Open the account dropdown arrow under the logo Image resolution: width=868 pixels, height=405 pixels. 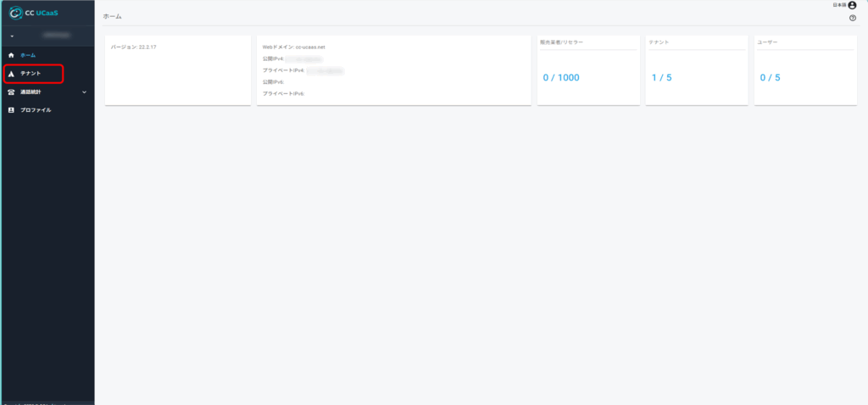tap(12, 36)
